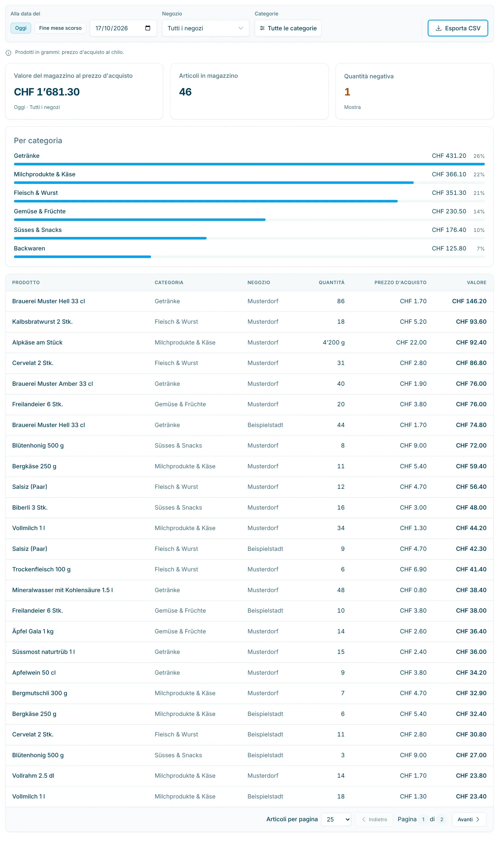Click the CHF 1'681.30 warehouse value
Screen dimensions: 504x842
click(47, 92)
